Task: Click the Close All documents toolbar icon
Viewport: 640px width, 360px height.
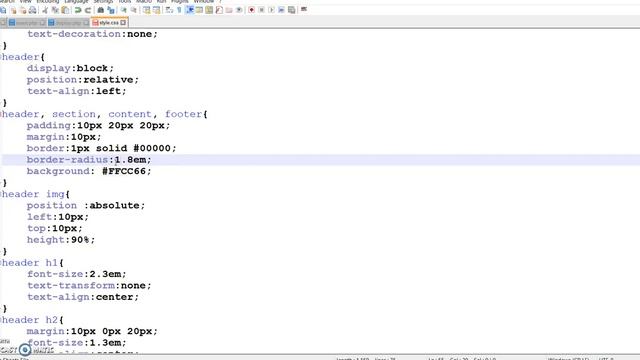Action: [23, 10]
